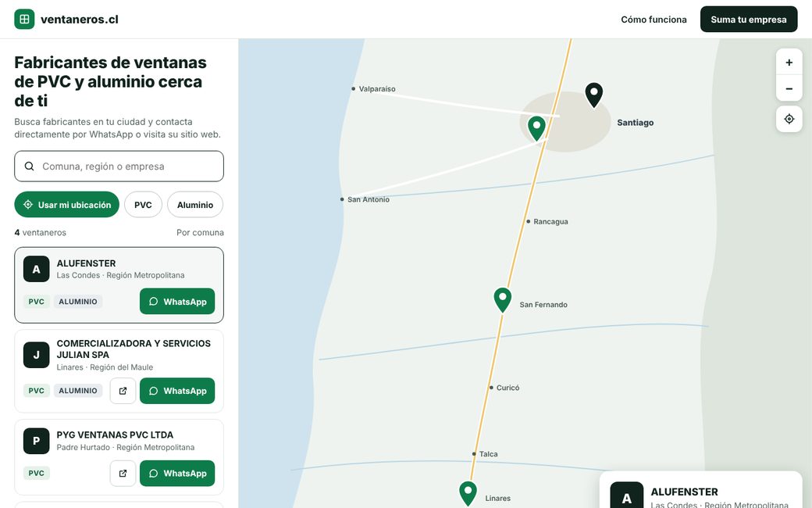Contact Julian SPA via WhatsApp
This screenshot has width=812, height=508.
coord(177,391)
